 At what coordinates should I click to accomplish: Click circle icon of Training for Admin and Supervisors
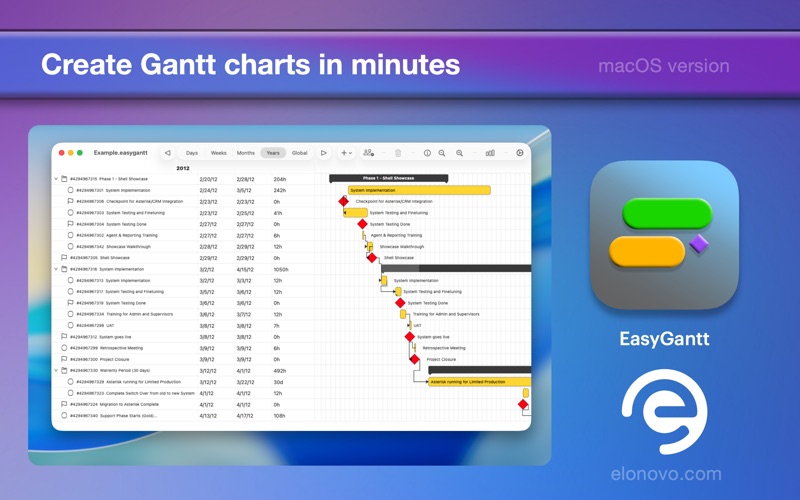pyautogui.click(x=70, y=314)
